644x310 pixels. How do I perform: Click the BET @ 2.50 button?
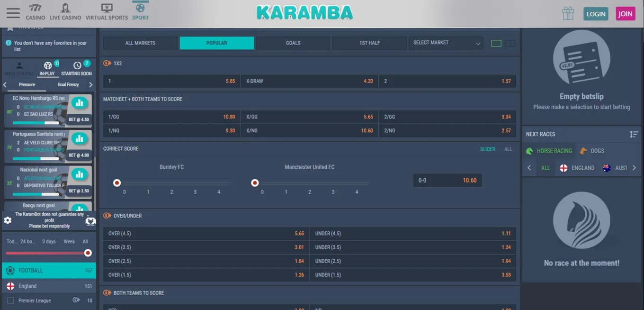pos(79,191)
